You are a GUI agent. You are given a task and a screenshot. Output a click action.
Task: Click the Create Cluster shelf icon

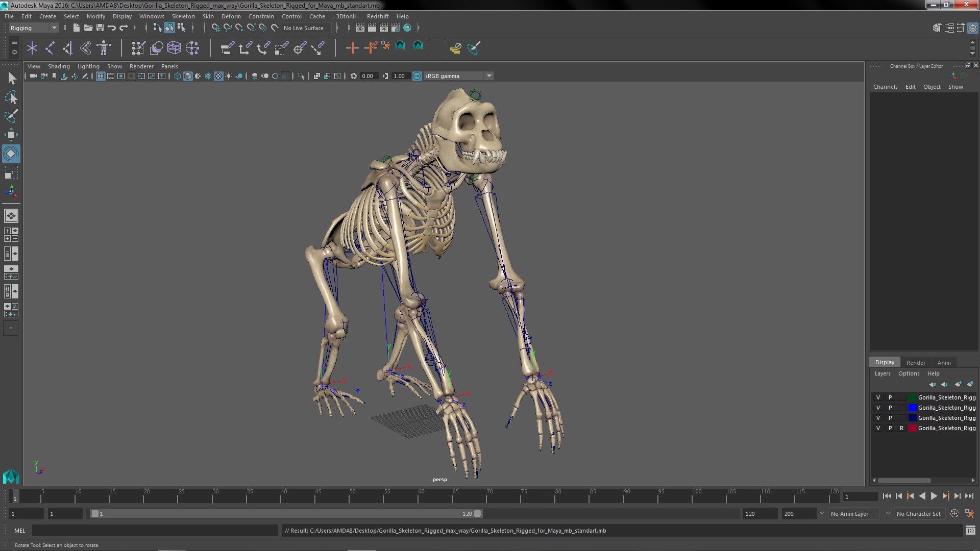pos(192,48)
